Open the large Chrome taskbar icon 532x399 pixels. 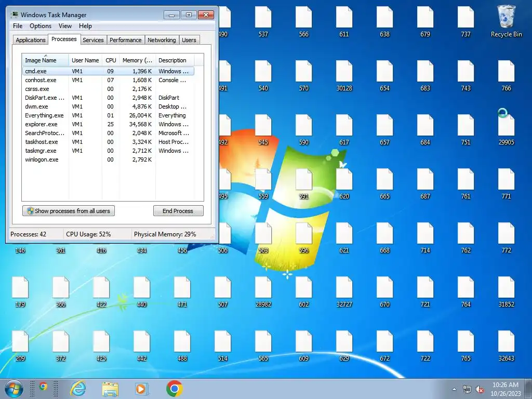point(175,389)
